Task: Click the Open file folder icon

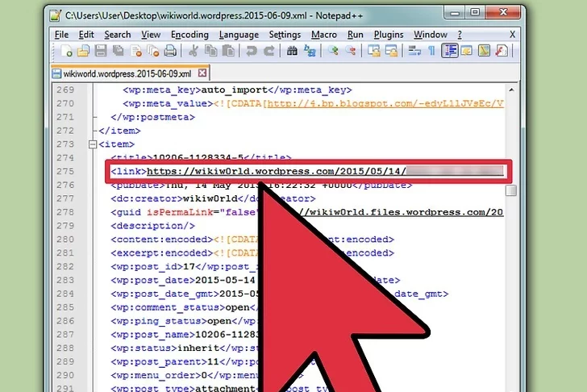Action: pyautogui.click(x=84, y=51)
